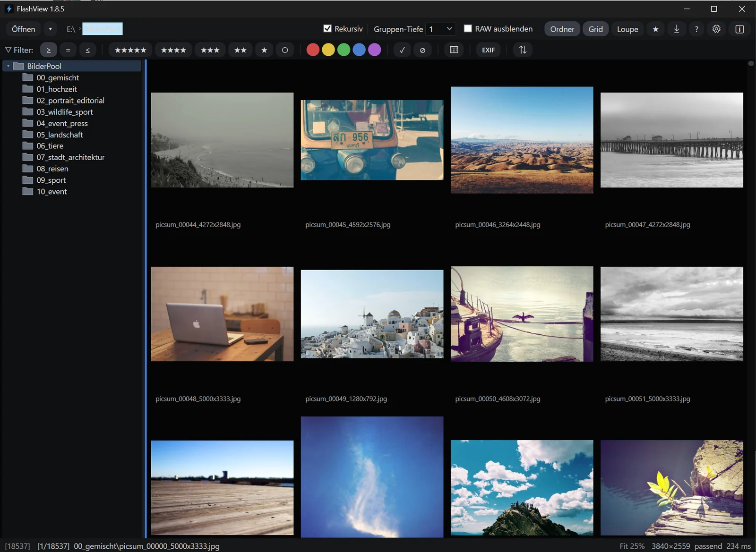Filter by two stars
Screen dimensions: 756x552
pyautogui.click(x=240, y=50)
